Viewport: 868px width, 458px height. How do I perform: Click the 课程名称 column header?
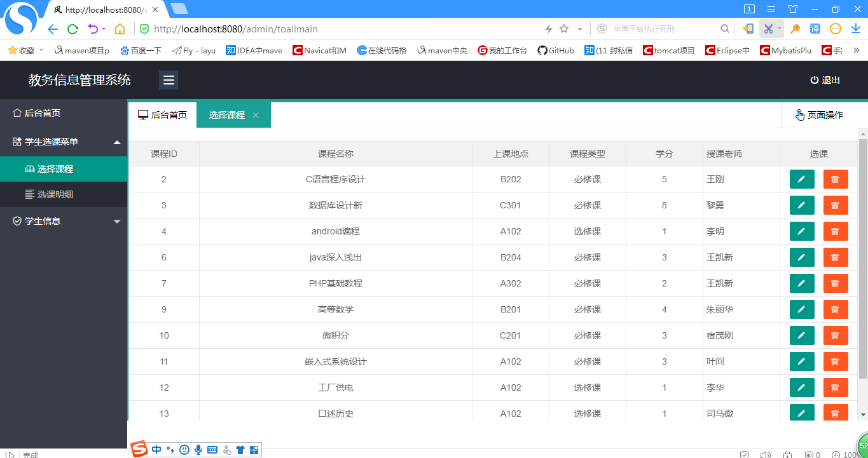pos(336,154)
